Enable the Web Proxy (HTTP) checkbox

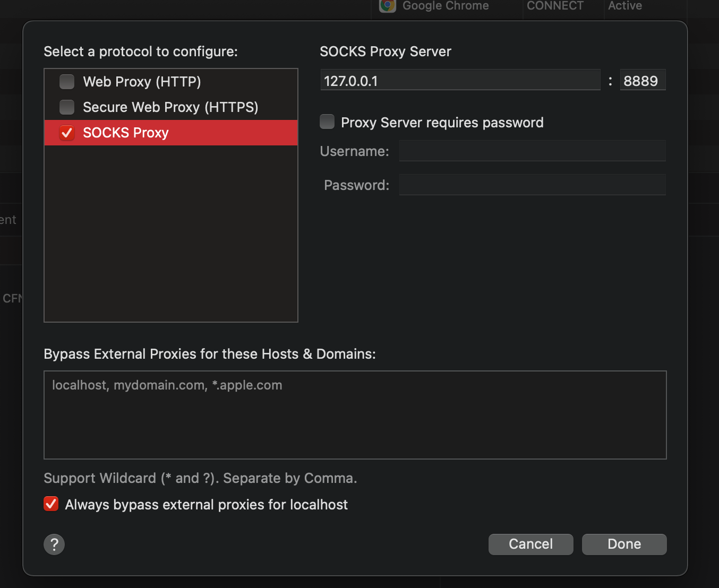pos(66,81)
